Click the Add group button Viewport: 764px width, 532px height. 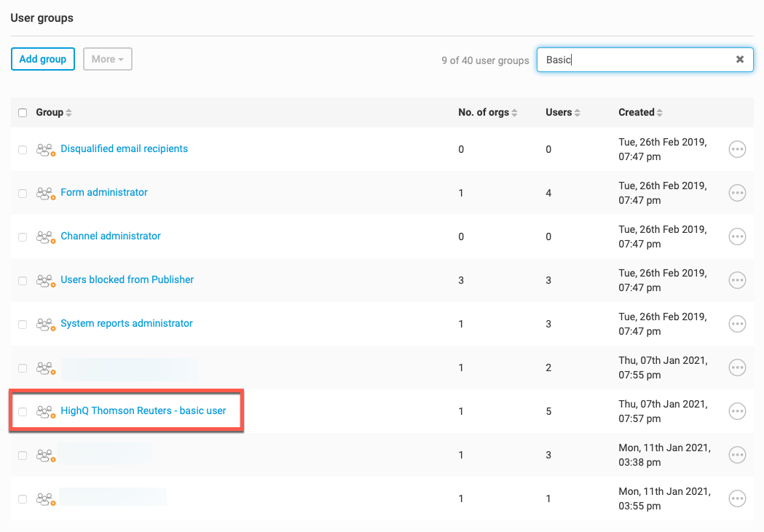coord(43,60)
